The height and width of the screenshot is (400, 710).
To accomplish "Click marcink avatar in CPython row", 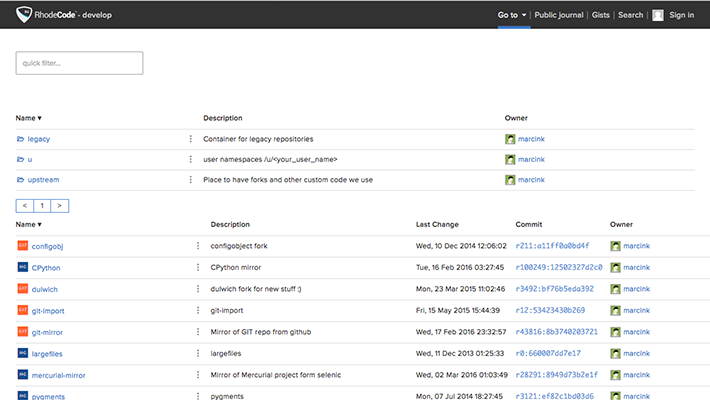I will [x=615, y=267].
